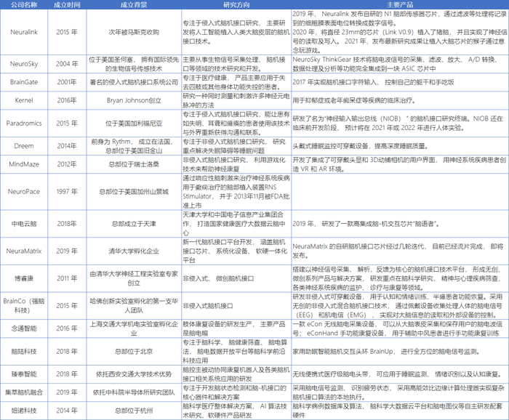The width and height of the screenshot is (509, 420).
Task: Click the Paradromics name cell
Action: click(24, 124)
